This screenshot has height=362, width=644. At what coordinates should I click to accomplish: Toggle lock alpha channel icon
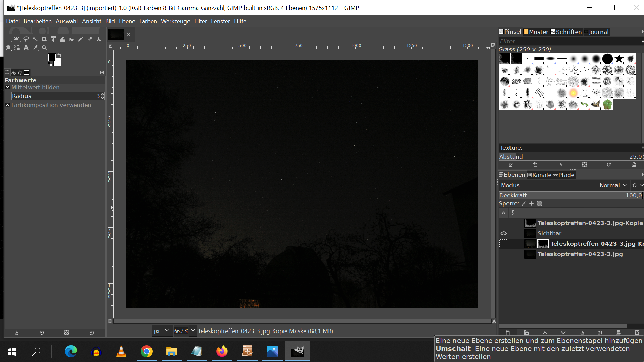point(539,204)
